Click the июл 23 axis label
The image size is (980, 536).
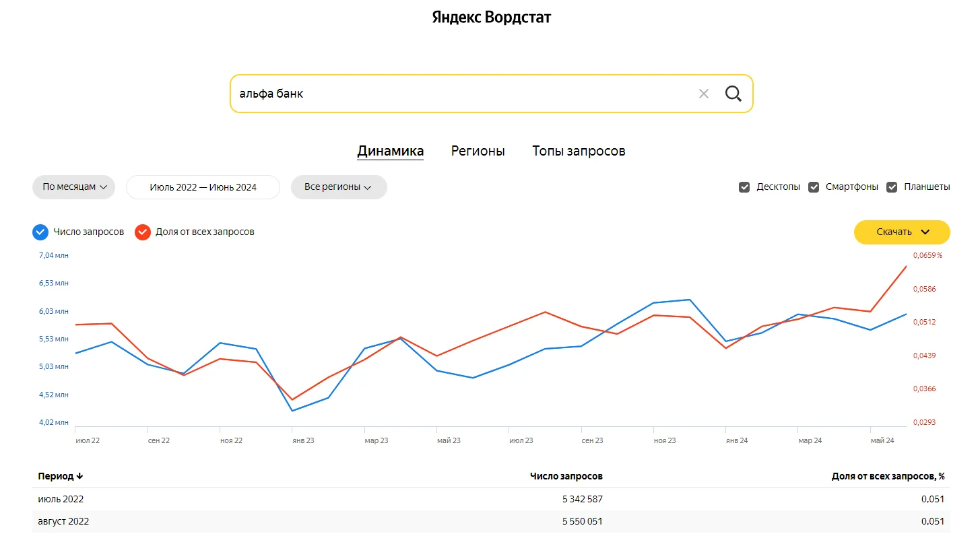point(521,440)
